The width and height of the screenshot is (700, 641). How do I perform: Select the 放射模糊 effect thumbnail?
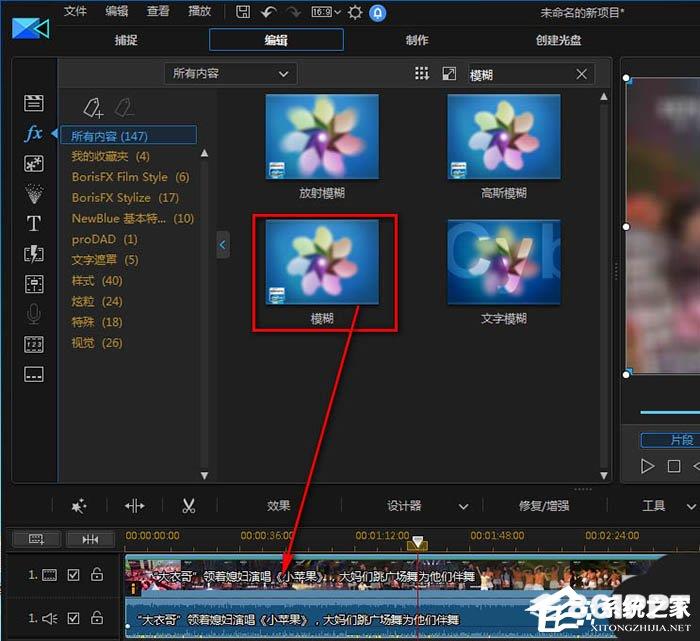[x=322, y=136]
